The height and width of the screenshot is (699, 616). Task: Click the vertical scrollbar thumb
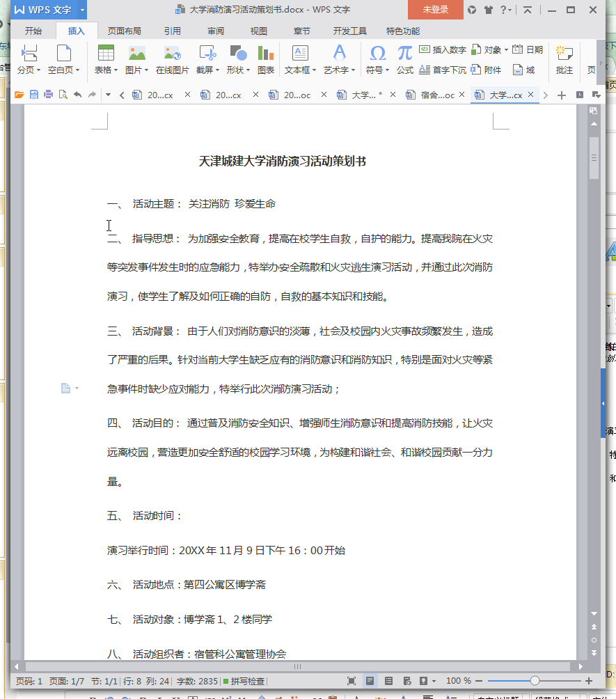pos(594,158)
